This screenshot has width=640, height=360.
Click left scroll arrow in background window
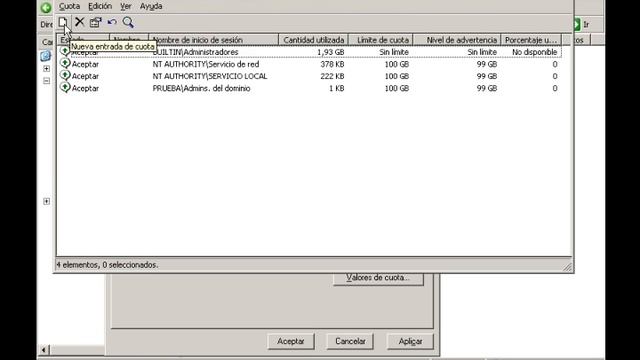[x=44, y=350]
